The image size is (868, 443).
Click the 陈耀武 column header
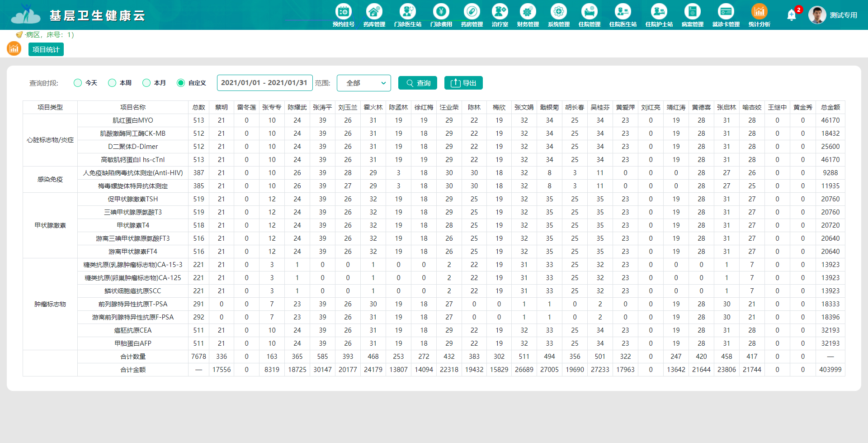pos(297,107)
